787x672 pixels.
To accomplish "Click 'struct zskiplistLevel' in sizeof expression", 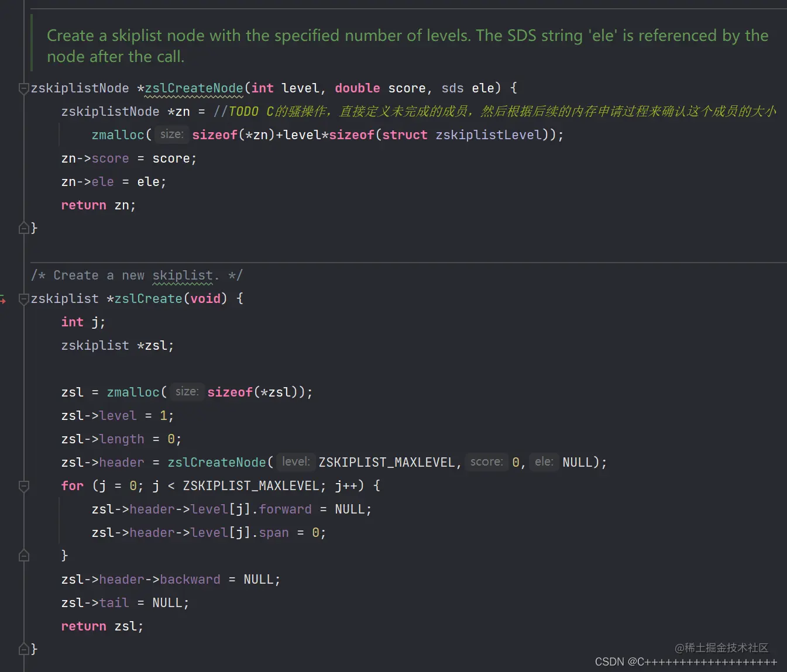I will 462,135.
